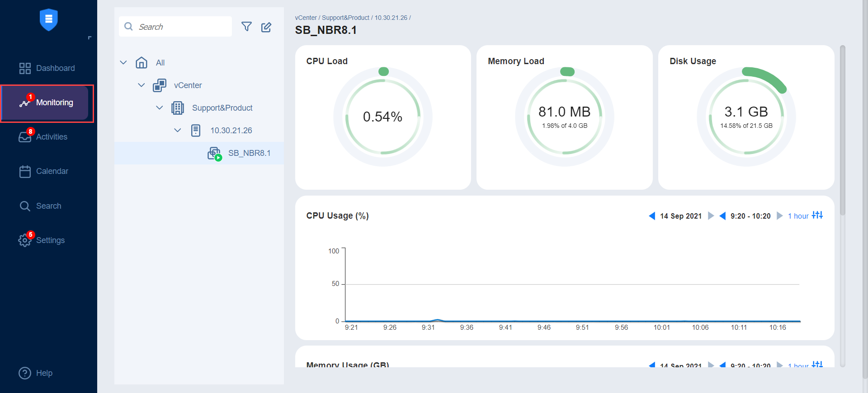Image resolution: width=868 pixels, height=393 pixels.
Task: Click the Memory Load gauge 81.0 MB
Action: (564, 117)
